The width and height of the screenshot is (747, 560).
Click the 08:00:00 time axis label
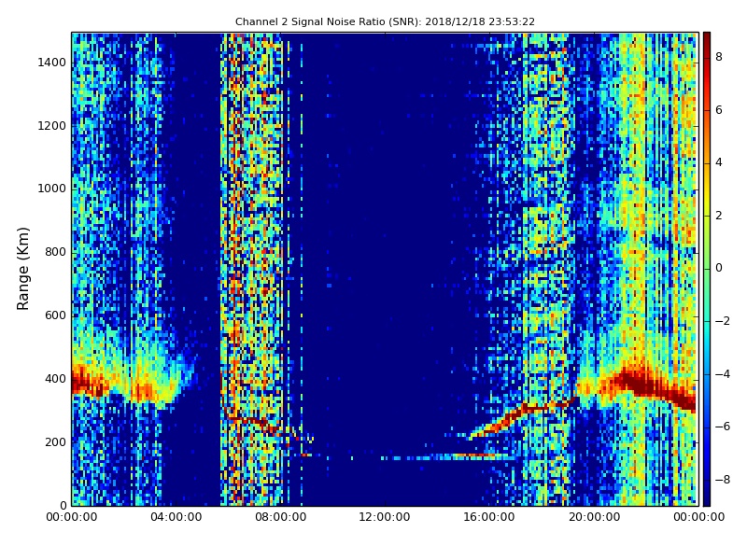281,517
